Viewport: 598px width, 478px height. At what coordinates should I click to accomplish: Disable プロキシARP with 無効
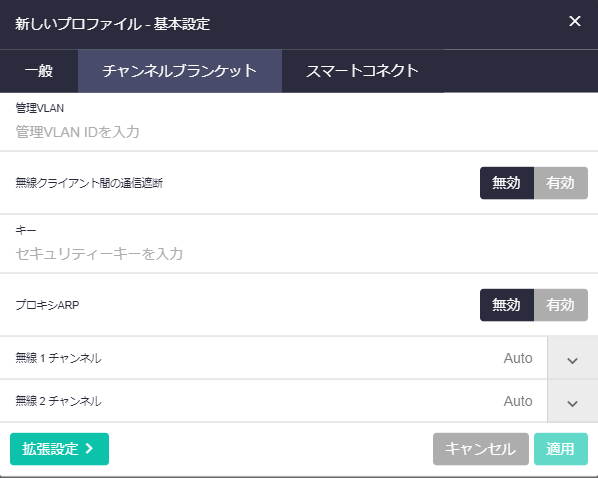click(x=507, y=305)
